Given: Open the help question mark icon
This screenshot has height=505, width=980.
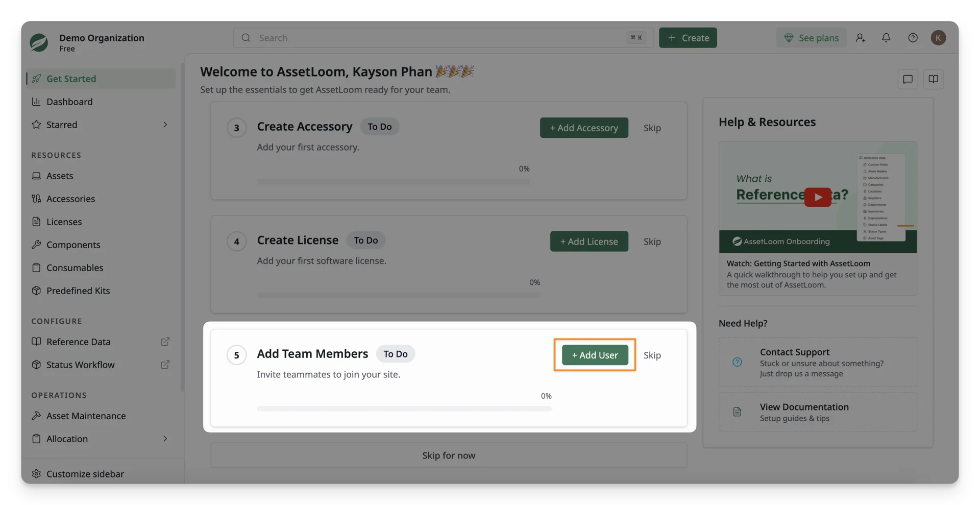Looking at the screenshot, I should click(913, 38).
